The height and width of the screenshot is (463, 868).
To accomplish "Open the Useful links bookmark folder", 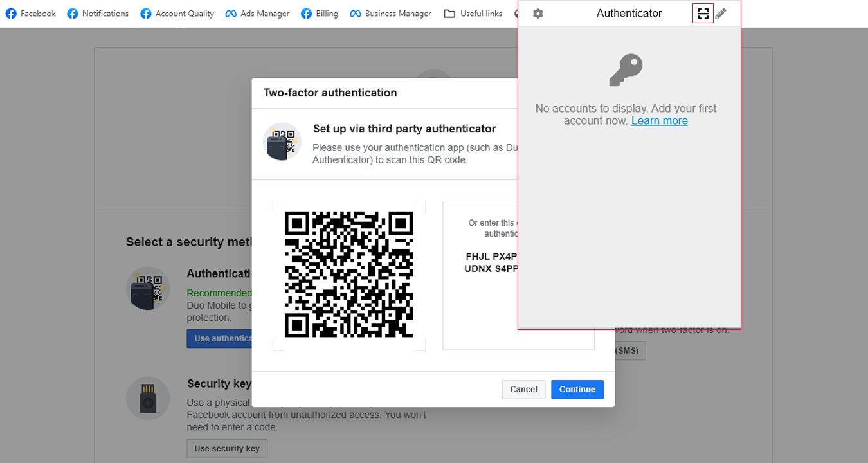I will [x=473, y=14].
